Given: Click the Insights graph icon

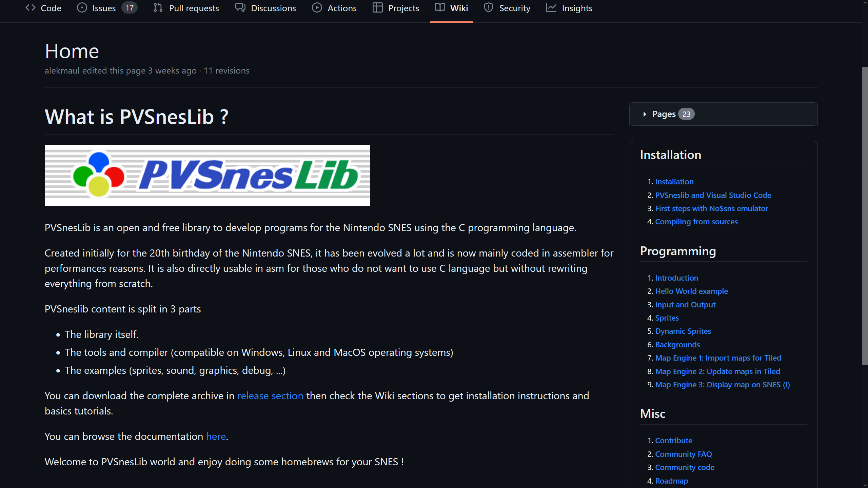Looking at the screenshot, I should (x=551, y=8).
